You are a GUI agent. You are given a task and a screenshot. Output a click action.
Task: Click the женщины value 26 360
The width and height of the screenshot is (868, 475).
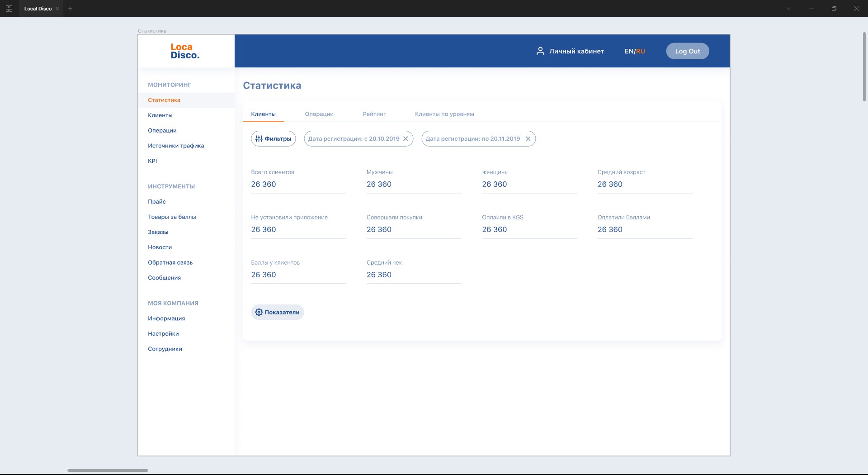pyautogui.click(x=495, y=184)
